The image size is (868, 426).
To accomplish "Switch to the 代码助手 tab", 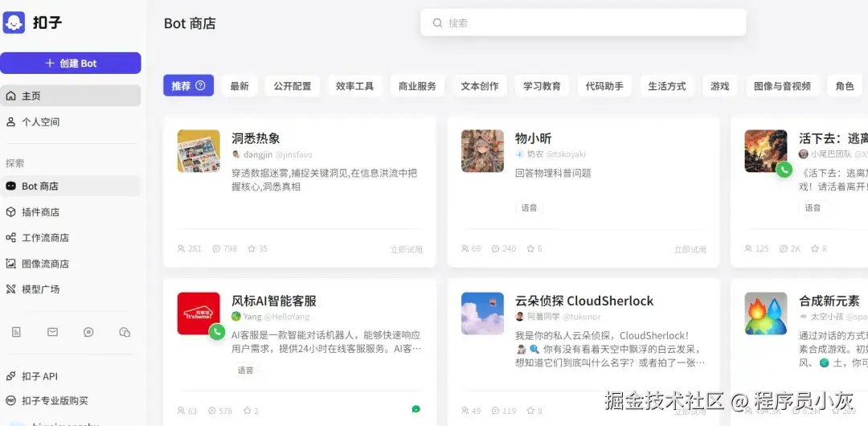I will (604, 86).
